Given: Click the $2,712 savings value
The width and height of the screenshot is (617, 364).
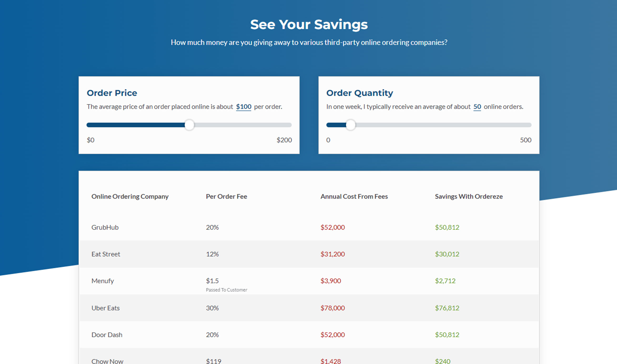Looking at the screenshot, I should 445,281.
